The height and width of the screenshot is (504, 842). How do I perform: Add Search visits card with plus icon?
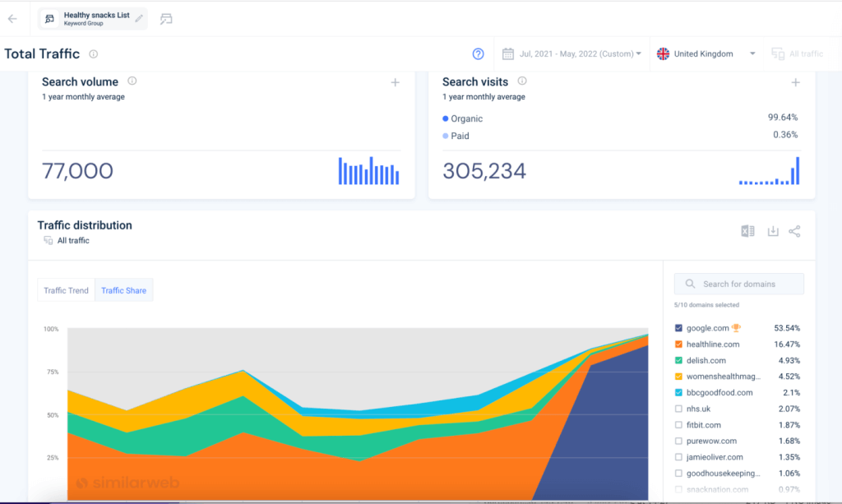796,83
